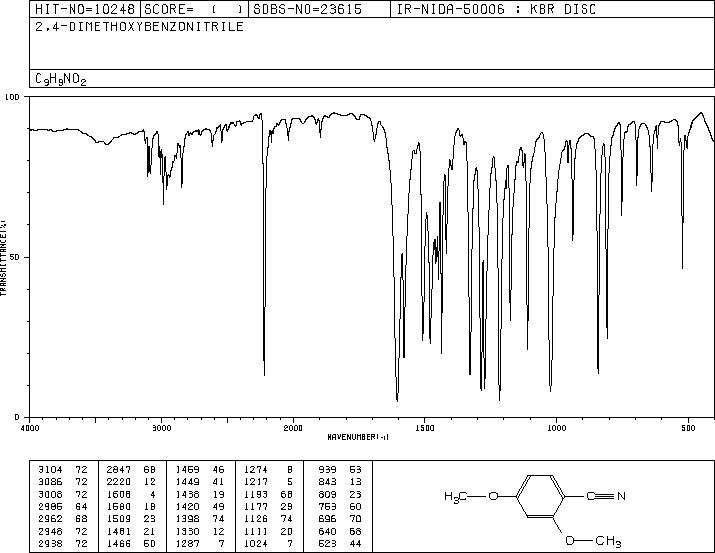Viewport: 715px width, 553px height.
Task: Click the 1420 peak table entry
Action: tap(200, 506)
